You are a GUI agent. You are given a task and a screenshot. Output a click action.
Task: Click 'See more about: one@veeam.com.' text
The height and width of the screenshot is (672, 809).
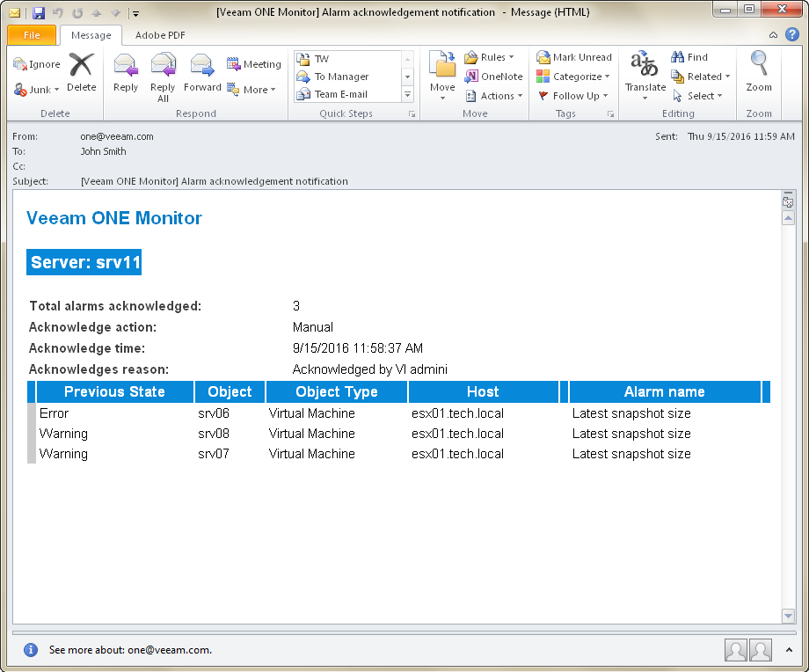(130, 650)
